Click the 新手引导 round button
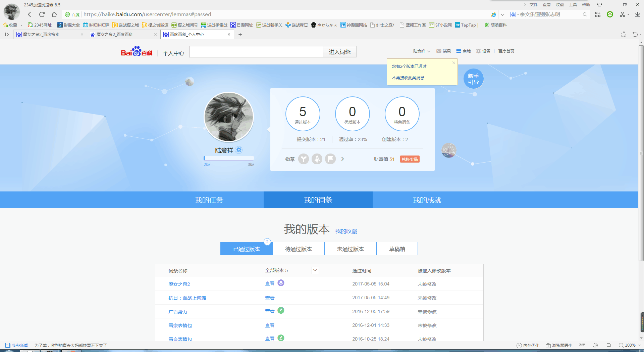644x352 pixels. [x=473, y=79]
